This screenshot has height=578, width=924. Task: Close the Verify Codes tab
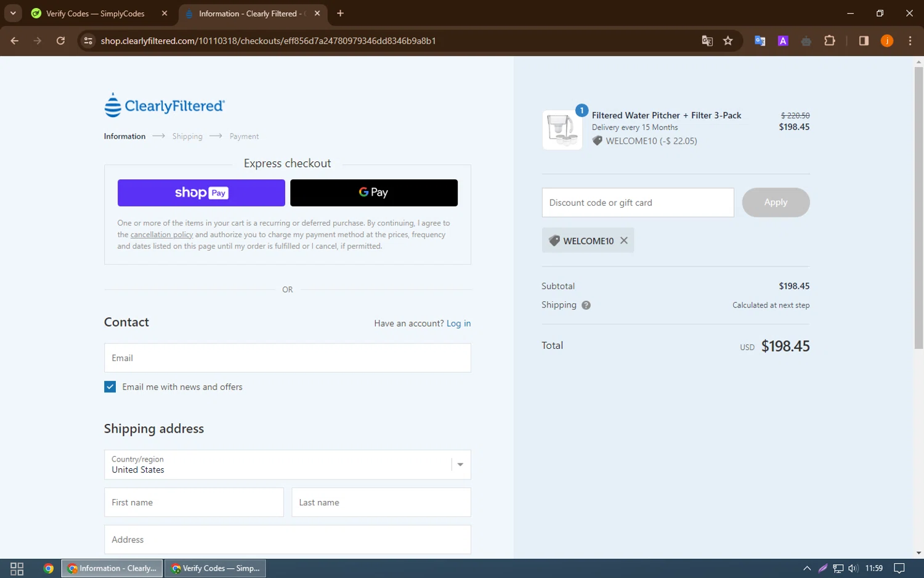pos(164,13)
